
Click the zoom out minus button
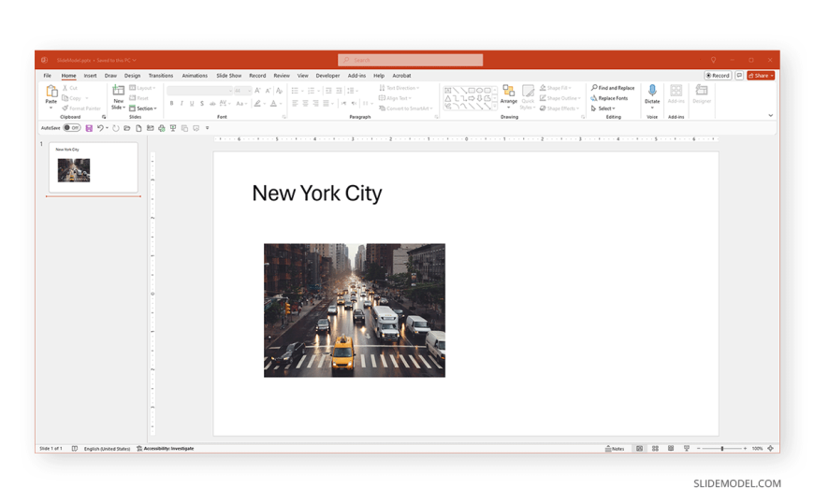pos(699,449)
